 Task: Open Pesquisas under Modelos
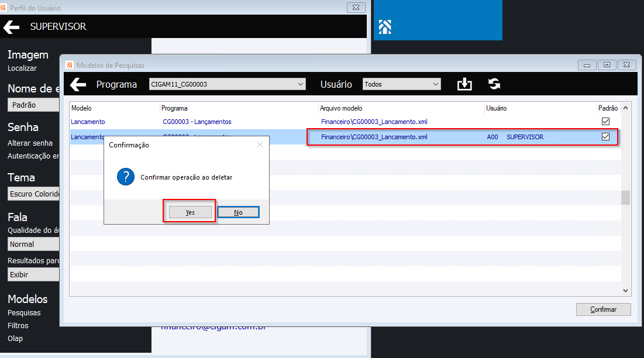click(x=24, y=313)
